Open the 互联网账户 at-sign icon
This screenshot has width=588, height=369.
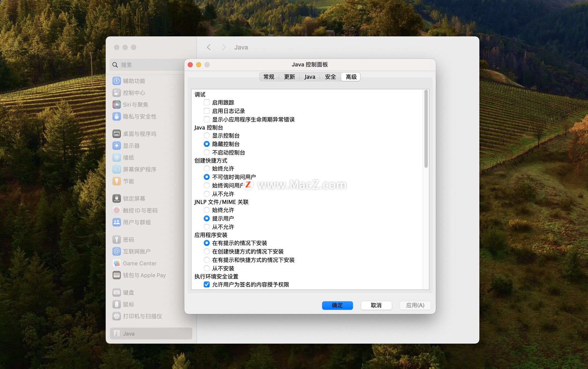pyautogui.click(x=116, y=251)
